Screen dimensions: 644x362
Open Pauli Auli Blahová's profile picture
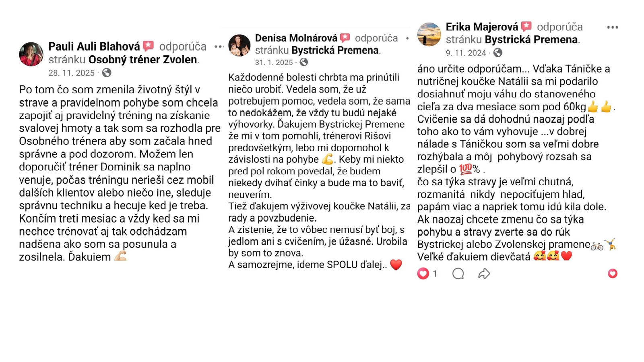[31, 54]
